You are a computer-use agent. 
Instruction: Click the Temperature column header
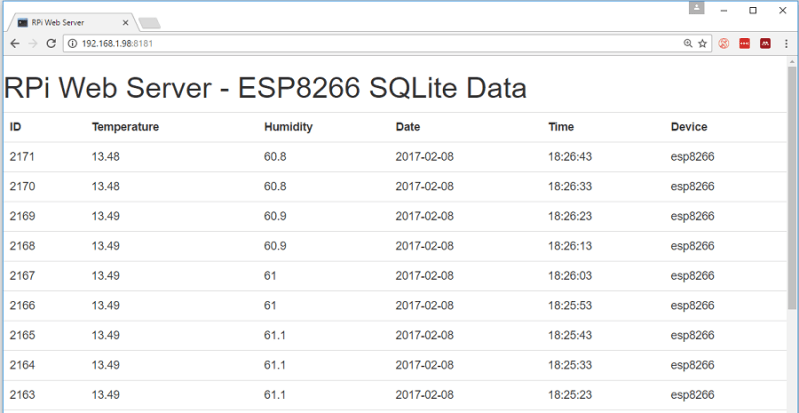(125, 127)
